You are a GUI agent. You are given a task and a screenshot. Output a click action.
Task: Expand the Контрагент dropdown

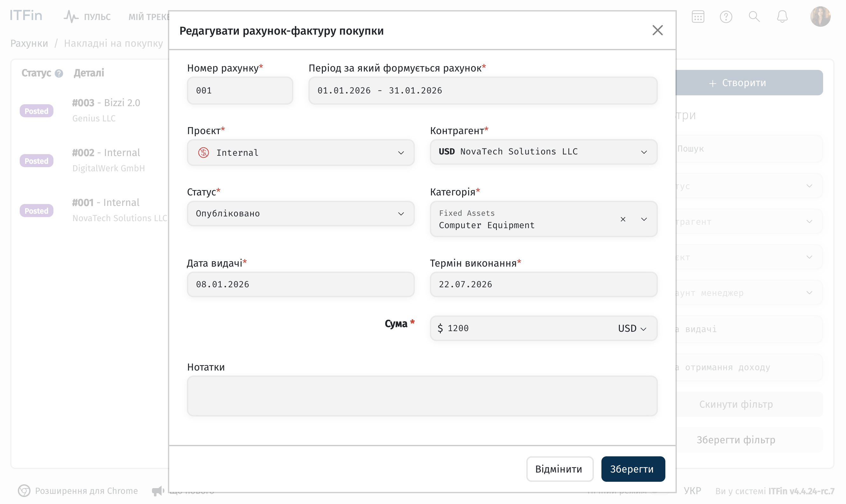coord(644,152)
